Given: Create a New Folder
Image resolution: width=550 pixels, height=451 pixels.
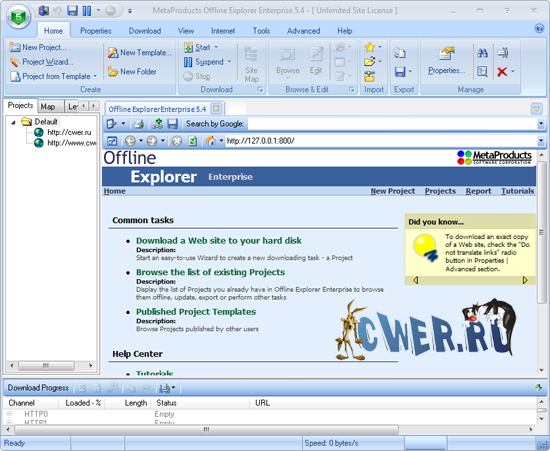Looking at the screenshot, I should (132, 72).
